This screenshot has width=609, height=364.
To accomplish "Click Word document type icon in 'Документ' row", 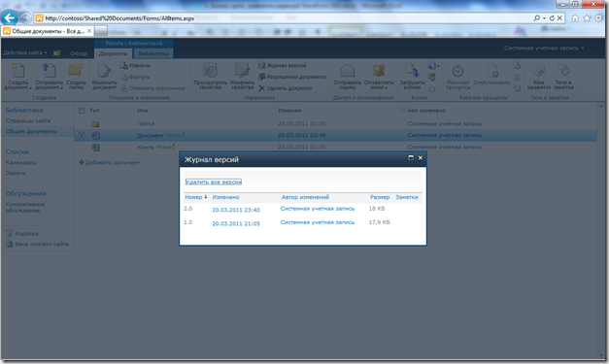I will tap(95, 136).
